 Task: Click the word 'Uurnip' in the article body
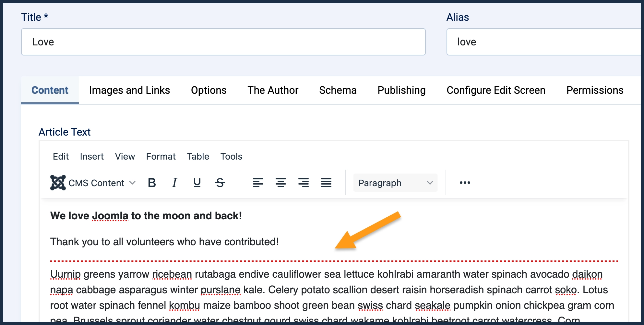point(66,274)
